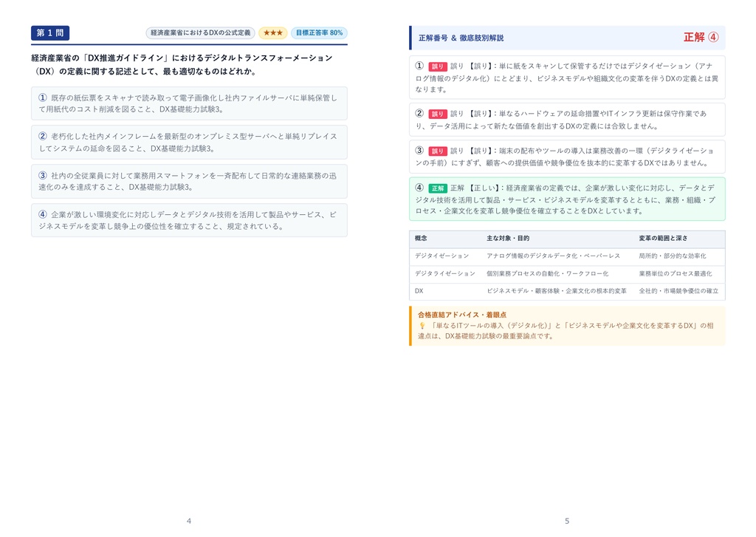Screen dimensions: 756x537
Task: Click the explanation ② text about ハードウェアの延命措置
Action: click(561, 120)
